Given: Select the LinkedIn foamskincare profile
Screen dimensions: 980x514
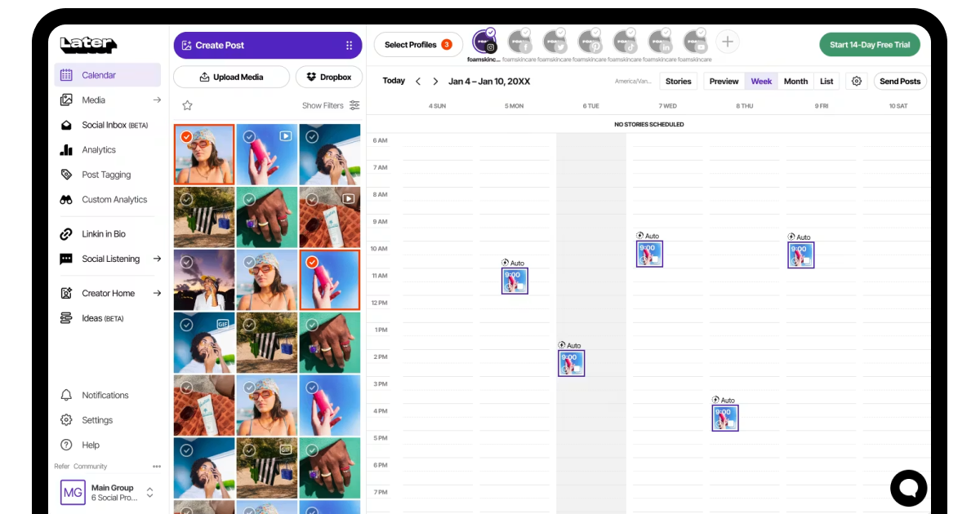Looking at the screenshot, I should click(x=660, y=42).
